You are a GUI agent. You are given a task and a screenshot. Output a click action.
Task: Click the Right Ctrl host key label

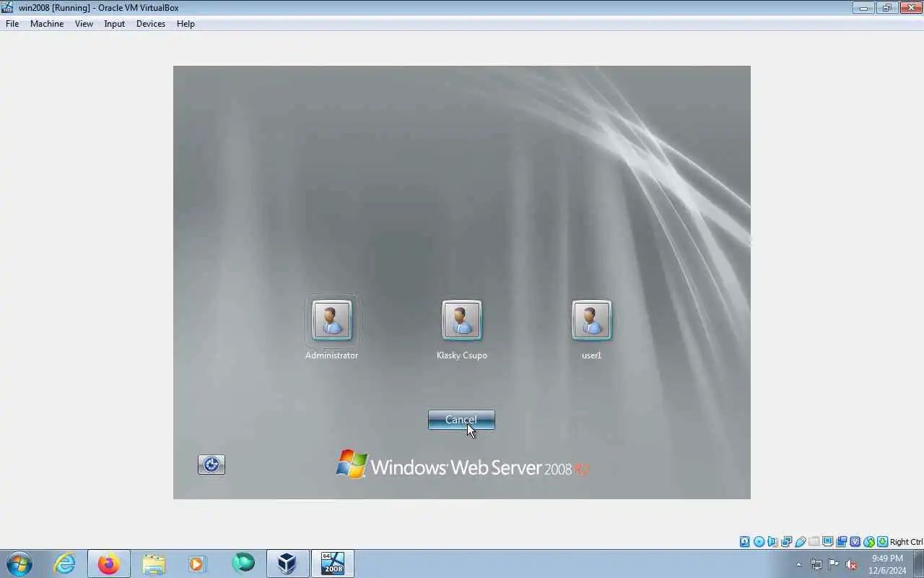point(906,542)
